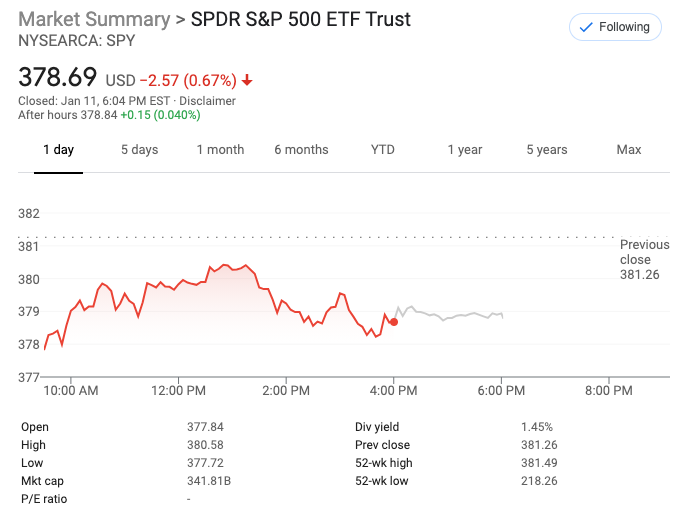This screenshot has height=516, width=693.
Task: Show the 1 month chart
Action: (x=220, y=150)
